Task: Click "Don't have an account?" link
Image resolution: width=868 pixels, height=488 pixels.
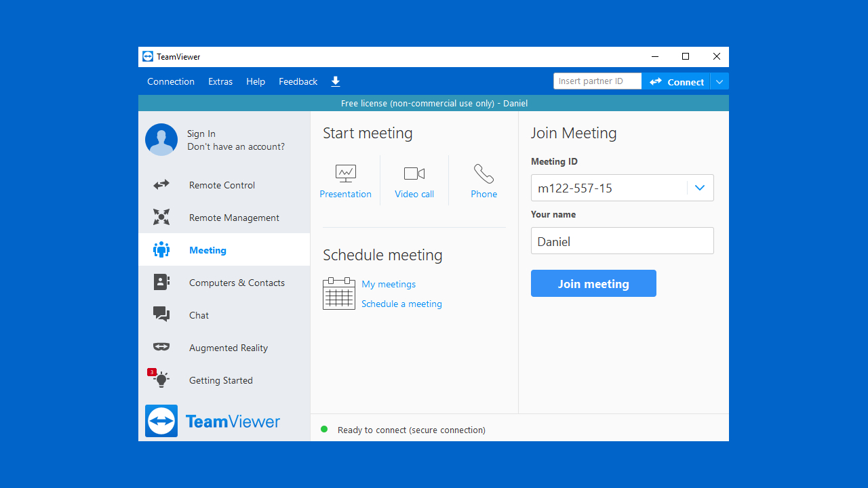Action: pos(236,147)
